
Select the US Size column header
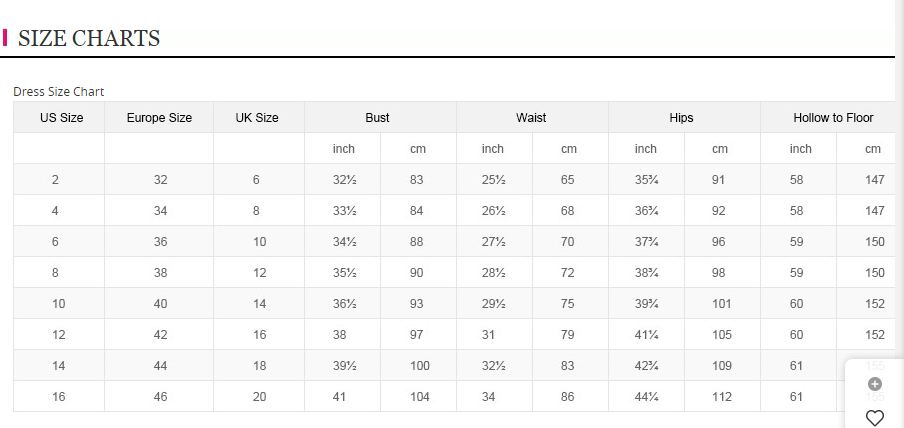(62, 118)
